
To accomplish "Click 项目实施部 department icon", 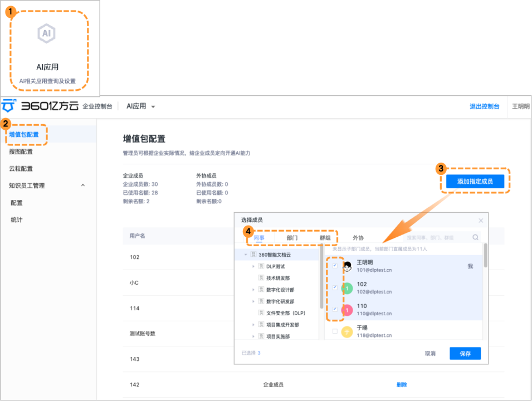I will tap(261, 336).
